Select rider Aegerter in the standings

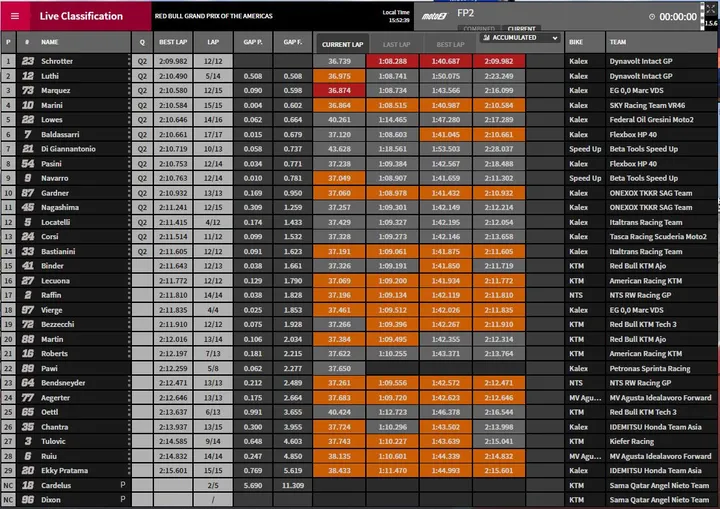[x=56, y=398]
